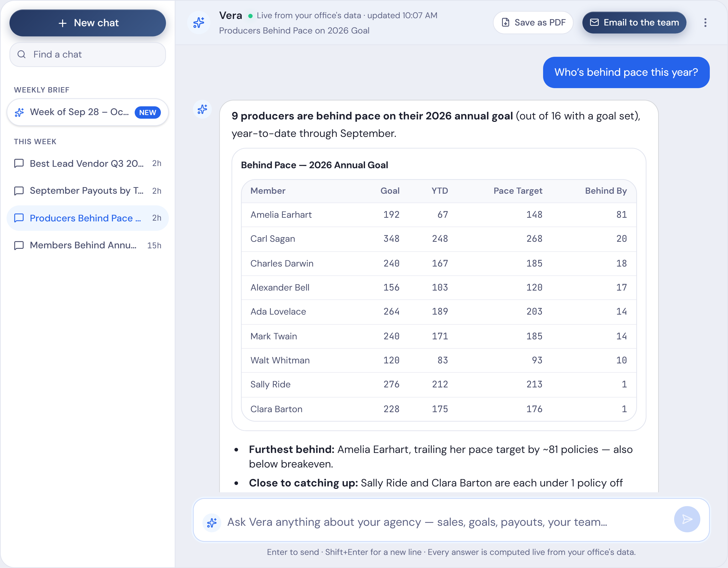
Task: Start a New chat
Action: [88, 23]
